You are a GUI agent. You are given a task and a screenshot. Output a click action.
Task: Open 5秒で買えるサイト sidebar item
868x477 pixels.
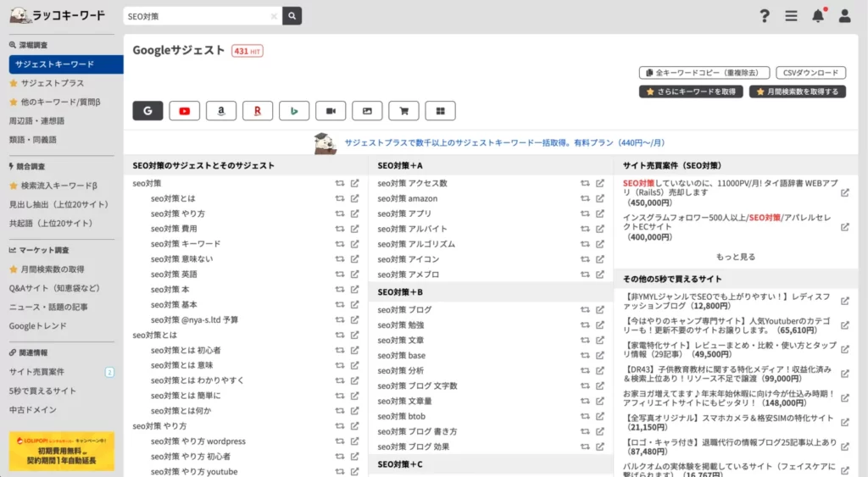point(42,391)
